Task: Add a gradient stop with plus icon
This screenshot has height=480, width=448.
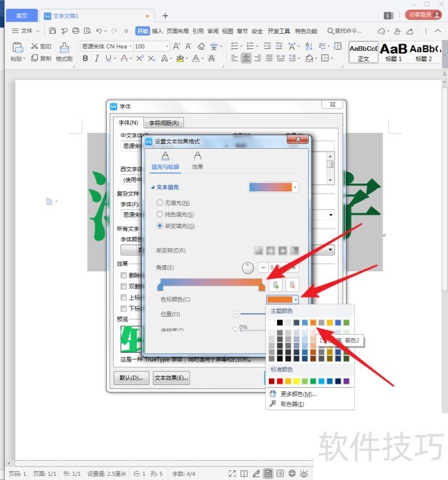Action: (x=276, y=284)
